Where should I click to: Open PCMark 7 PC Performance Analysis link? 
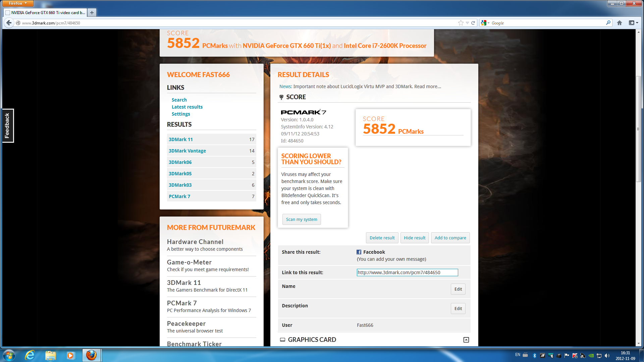click(x=182, y=303)
